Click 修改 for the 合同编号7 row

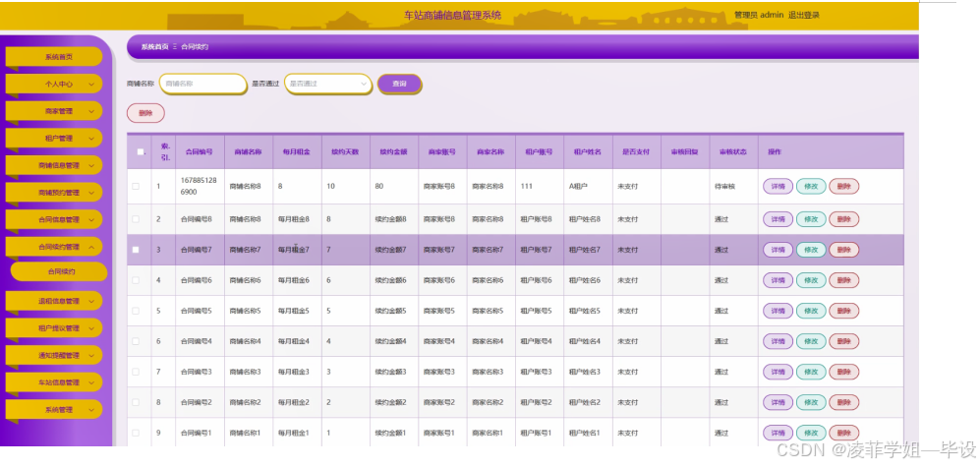[811, 250]
